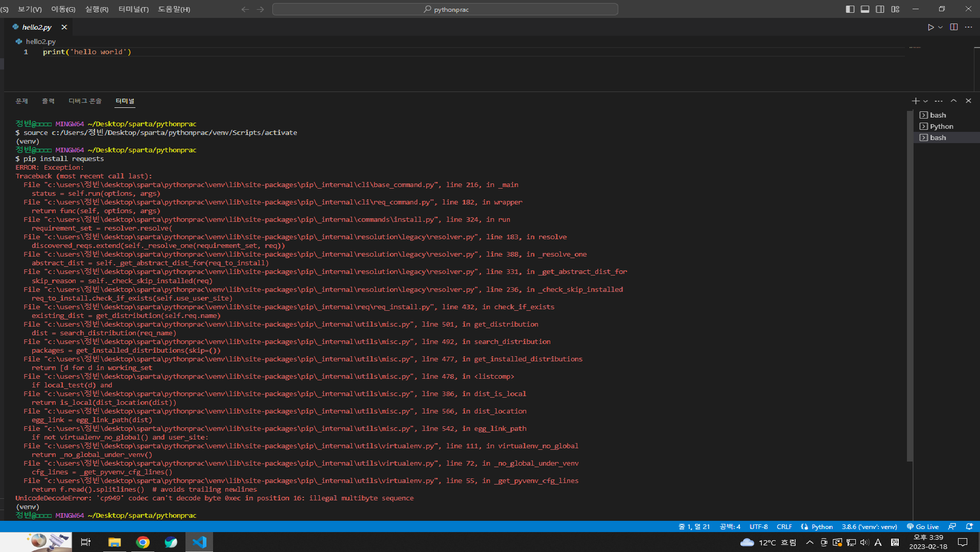The image size is (980, 552).
Task: Click the terminal vertical scrollbar
Action: coord(909,286)
